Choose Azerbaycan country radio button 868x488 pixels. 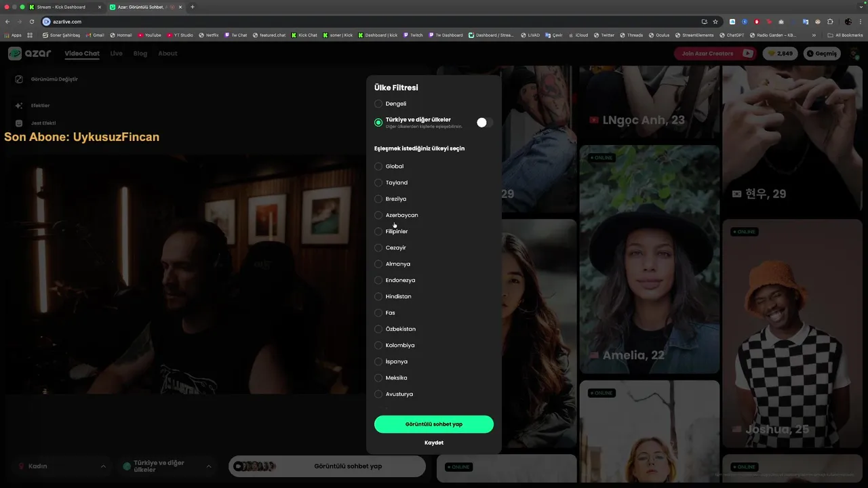click(x=378, y=215)
